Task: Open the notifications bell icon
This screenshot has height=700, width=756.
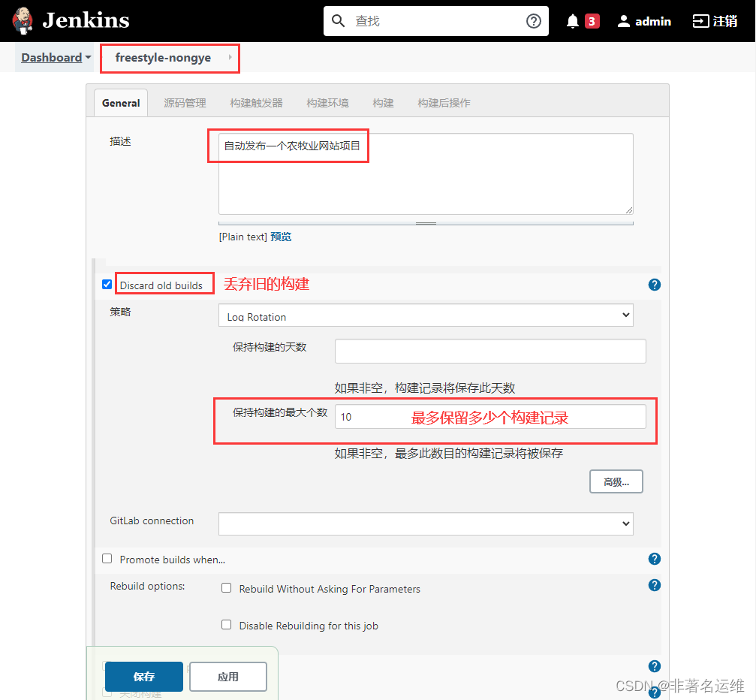Action: pos(572,21)
